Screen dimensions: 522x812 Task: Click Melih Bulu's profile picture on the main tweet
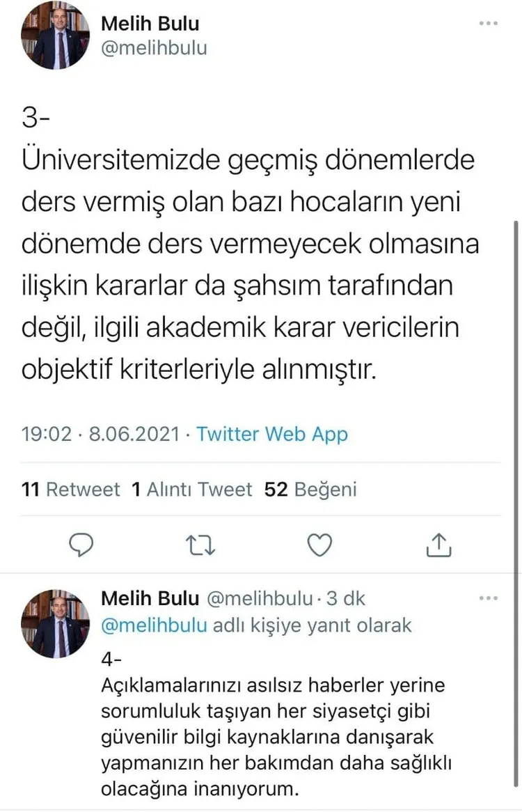tap(56, 35)
